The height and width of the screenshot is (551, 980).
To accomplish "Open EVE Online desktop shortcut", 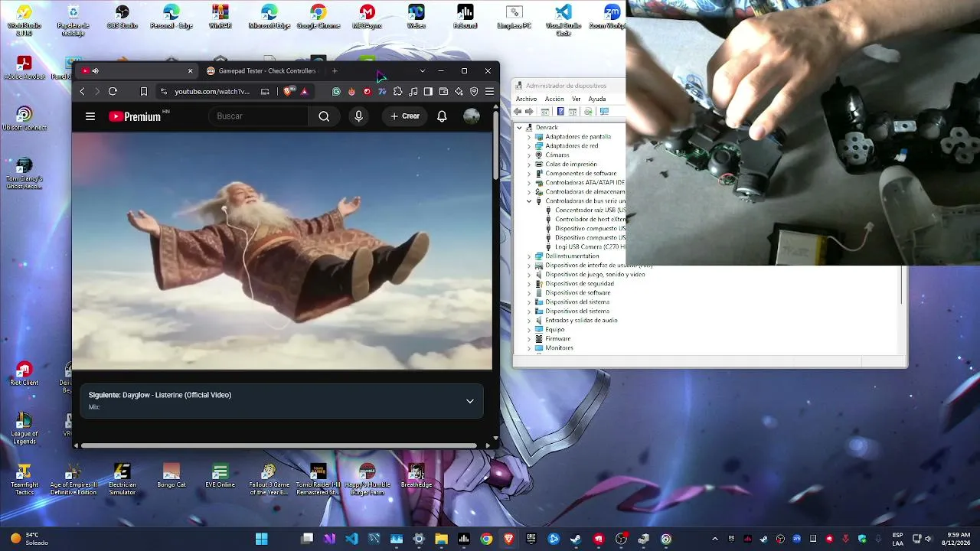I will [x=220, y=475].
